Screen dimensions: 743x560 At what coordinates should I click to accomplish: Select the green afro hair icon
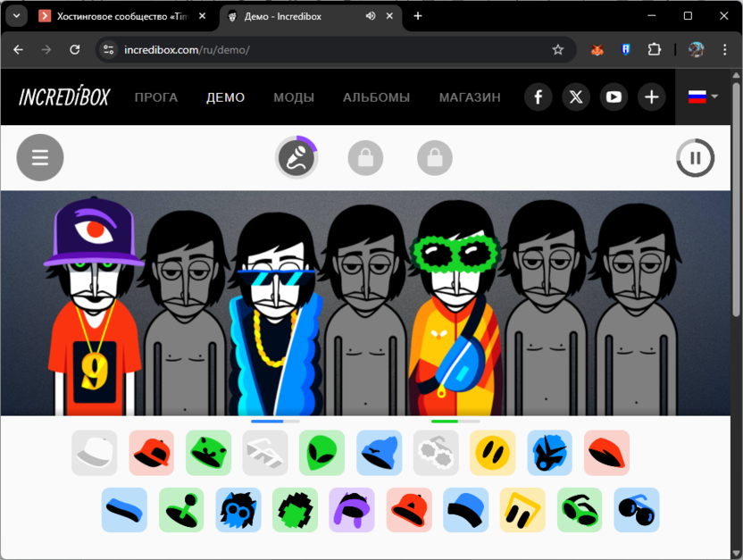coord(295,510)
